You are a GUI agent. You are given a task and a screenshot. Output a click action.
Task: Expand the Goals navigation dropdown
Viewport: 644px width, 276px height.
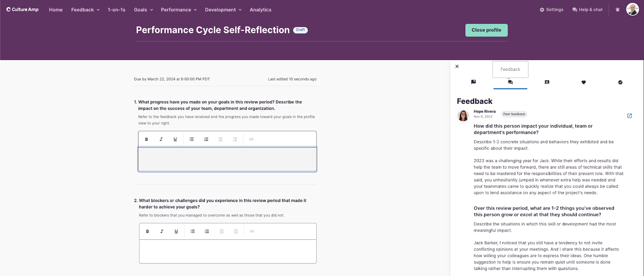click(x=143, y=10)
